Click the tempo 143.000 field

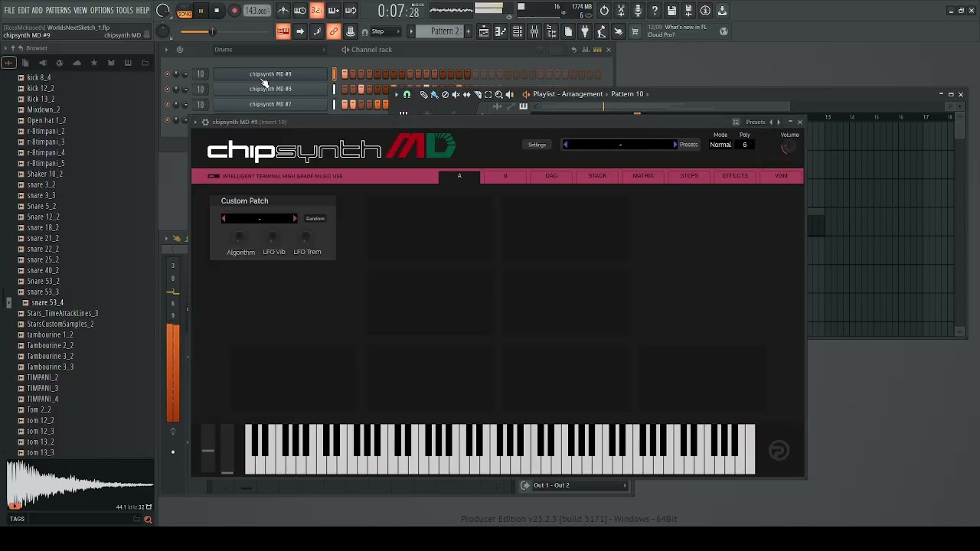point(256,11)
